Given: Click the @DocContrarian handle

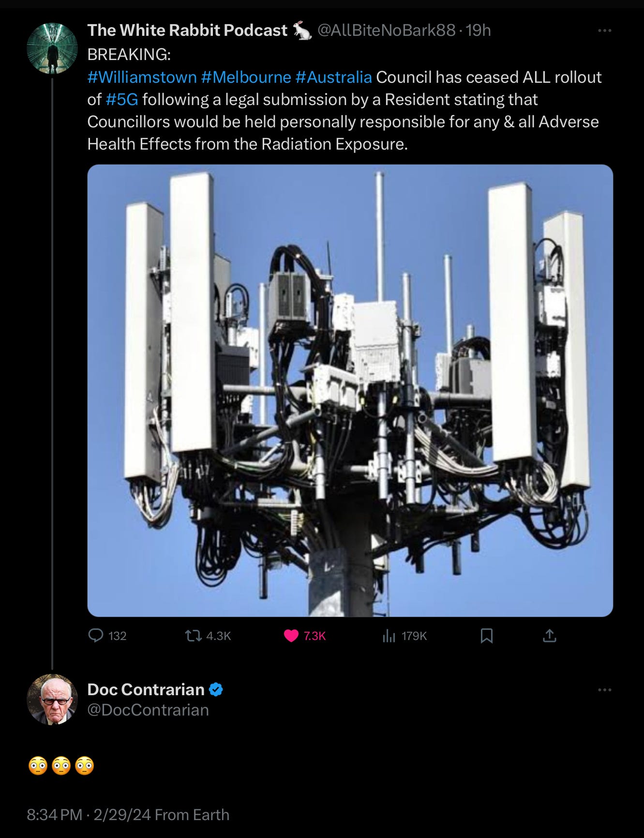Looking at the screenshot, I should tap(148, 710).
